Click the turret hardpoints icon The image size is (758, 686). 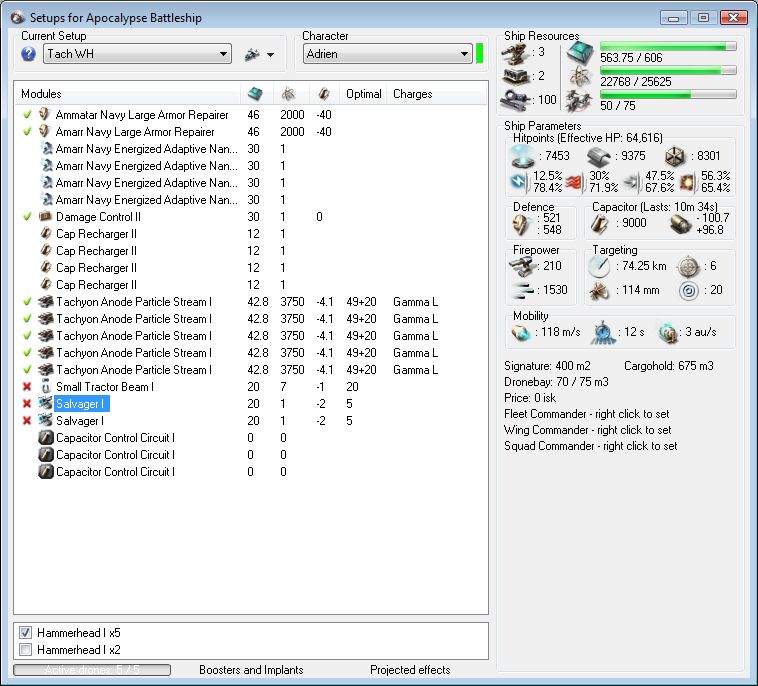[515, 52]
